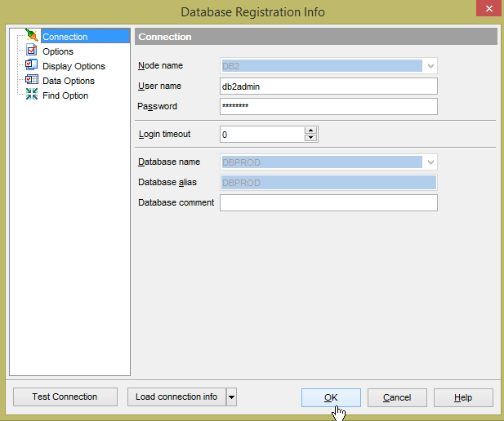
Task: Open Load connection info dropdown arrow
Action: [231, 397]
